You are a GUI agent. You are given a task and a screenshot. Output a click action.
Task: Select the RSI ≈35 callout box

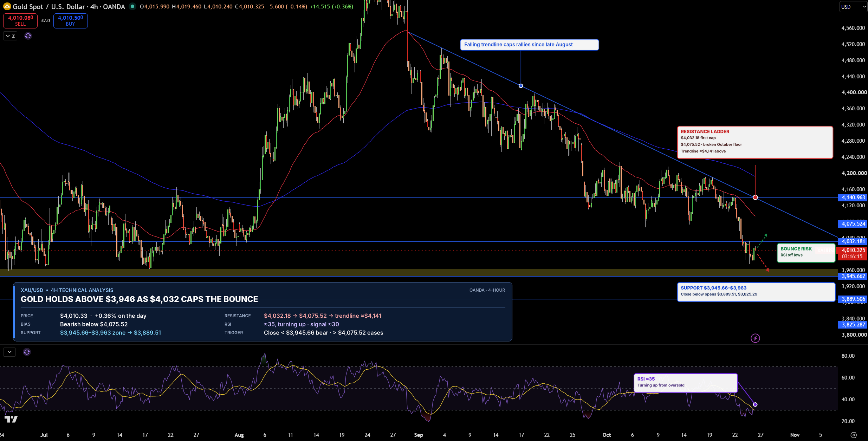pos(685,383)
